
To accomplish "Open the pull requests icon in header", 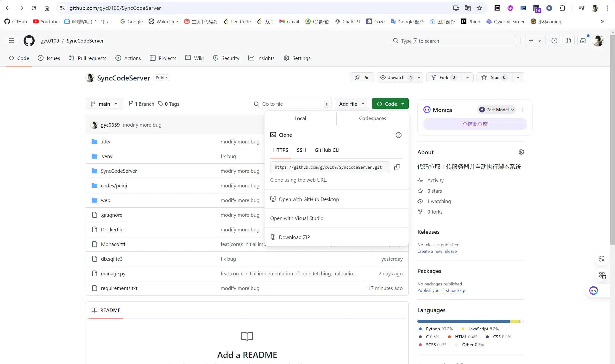I will click(569, 41).
